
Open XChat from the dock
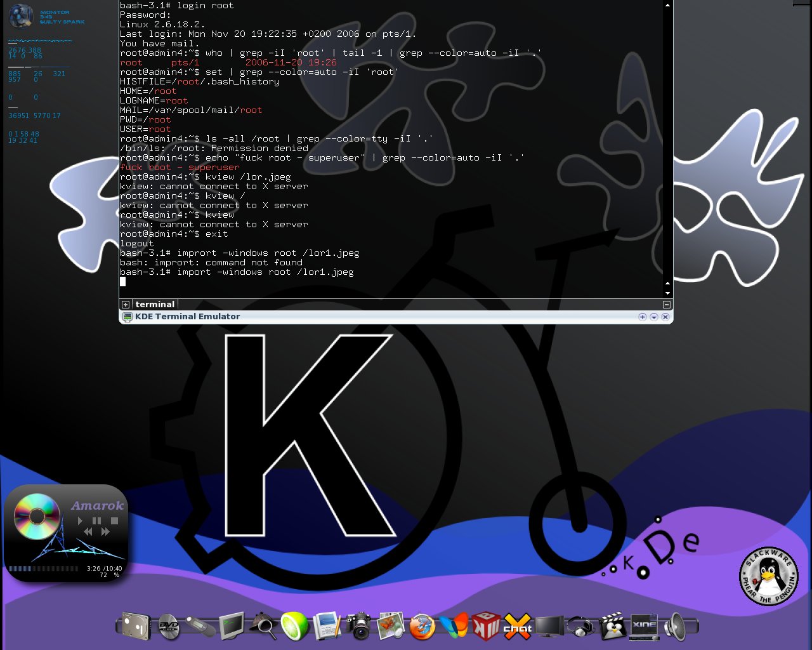click(518, 627)
